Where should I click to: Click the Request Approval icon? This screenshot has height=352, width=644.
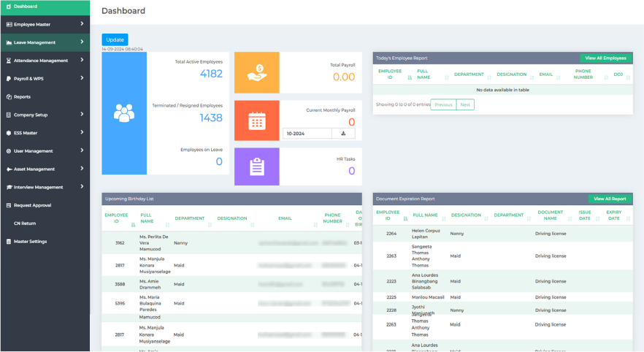click(9, 205)
